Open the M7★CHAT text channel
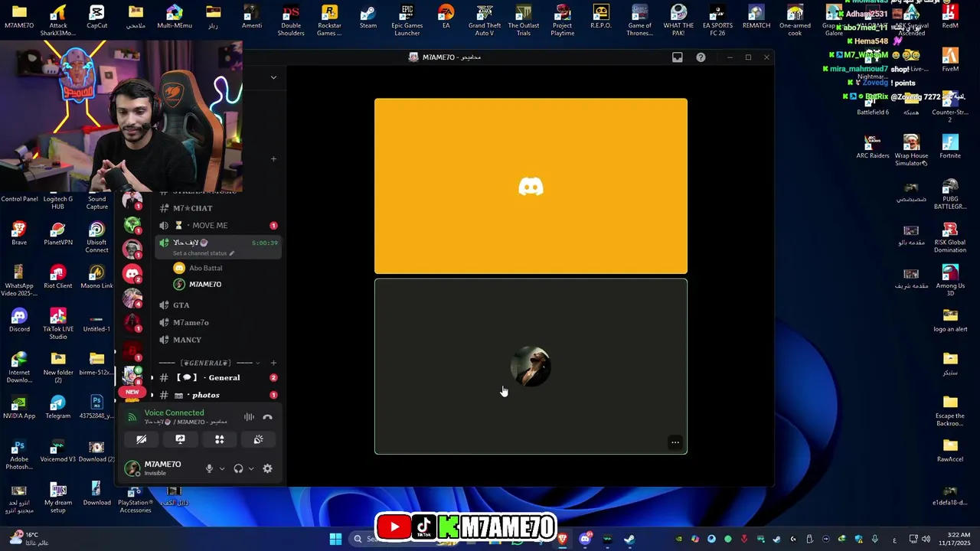The width and height of the screenshot is (980, 551). pyautogui.click(x=193, y=208)
